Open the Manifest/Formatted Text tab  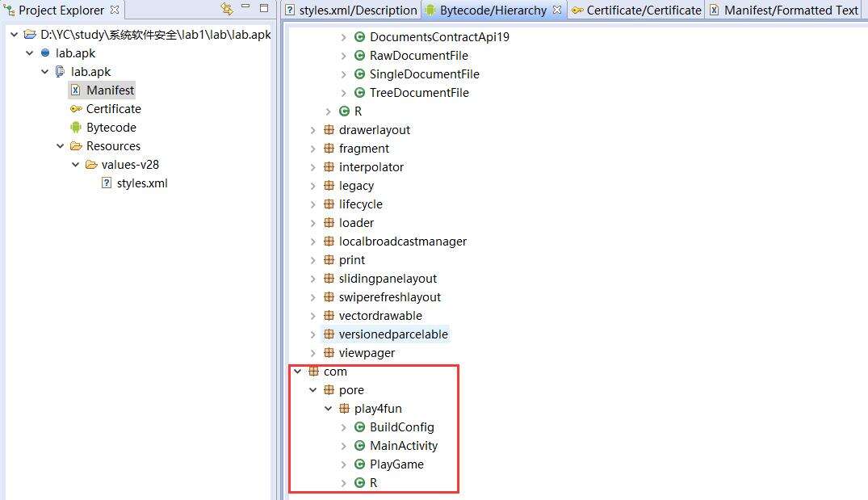[x=783, y=11]
